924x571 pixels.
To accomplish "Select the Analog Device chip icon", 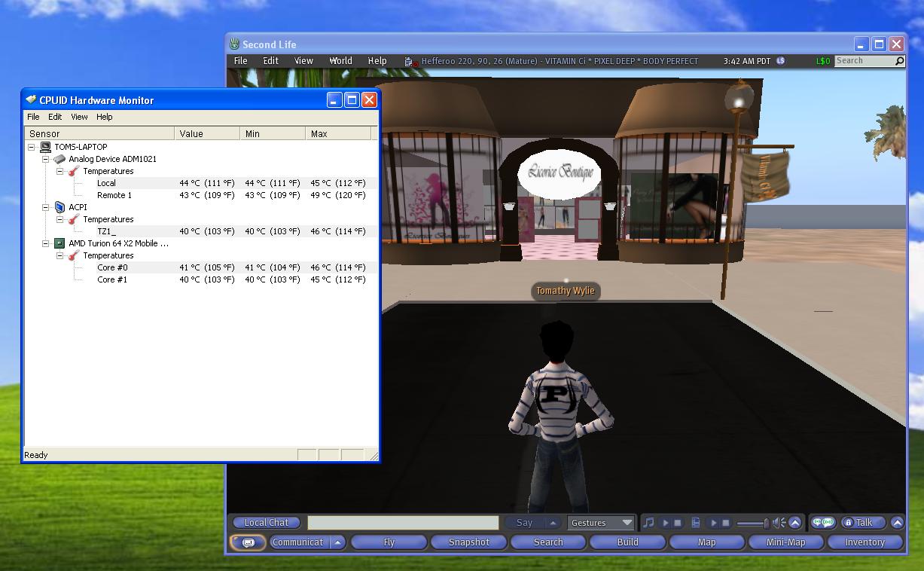I will [59, 159].
